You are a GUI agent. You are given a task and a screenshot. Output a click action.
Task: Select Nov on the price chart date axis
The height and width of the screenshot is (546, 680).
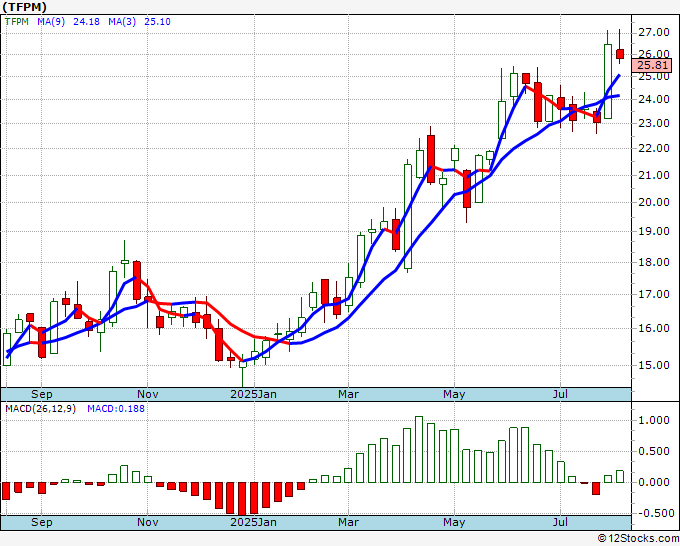point(147,394)
